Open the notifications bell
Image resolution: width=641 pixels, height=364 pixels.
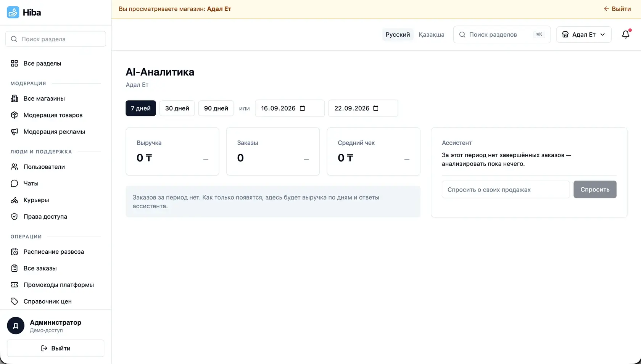[x=626, y=34]
